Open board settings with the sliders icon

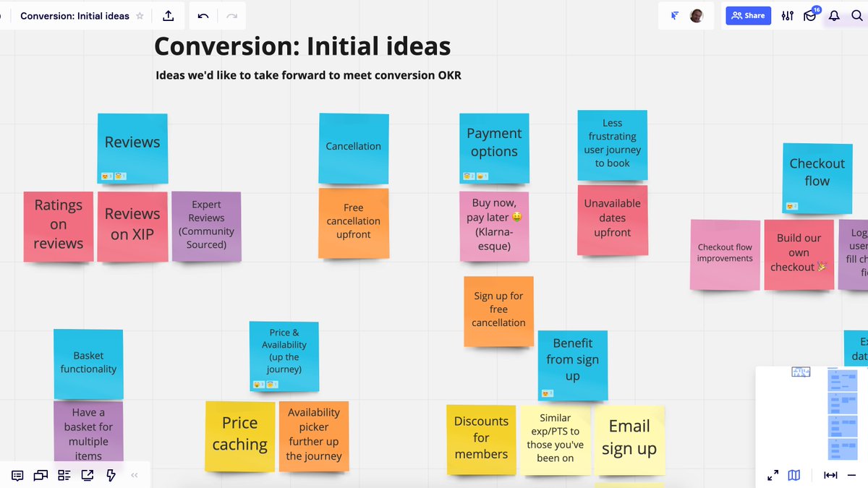787,15
